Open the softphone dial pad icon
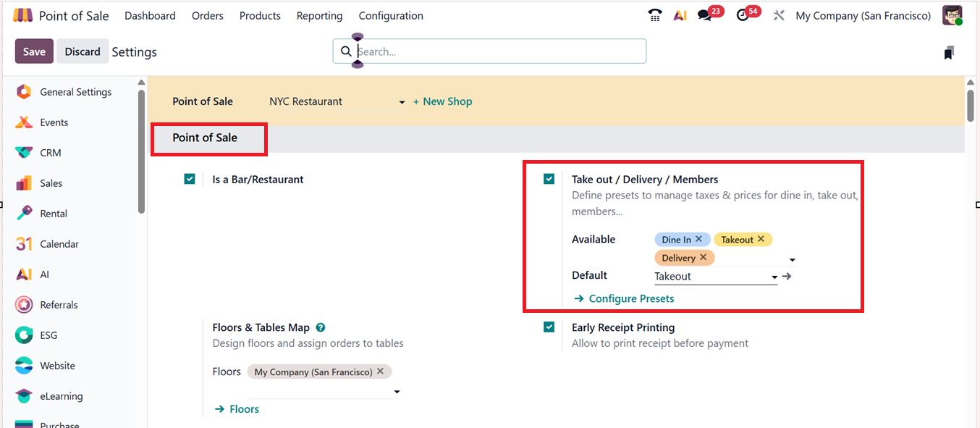The height and width of the screenshot is (428, 980). (655, 14)
